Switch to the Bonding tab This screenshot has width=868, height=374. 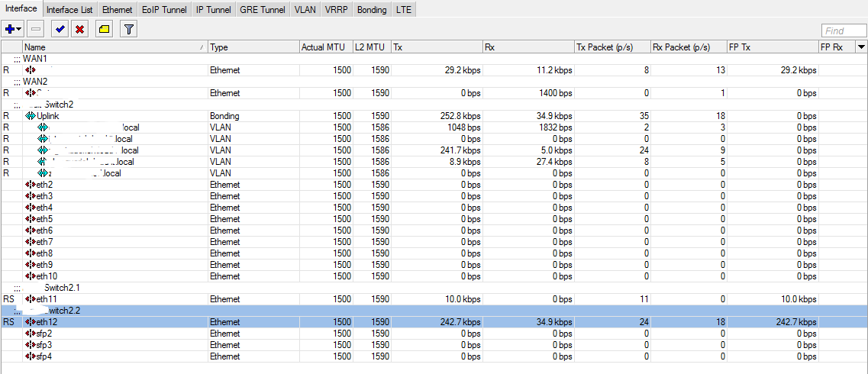click(x=372, y=9)
